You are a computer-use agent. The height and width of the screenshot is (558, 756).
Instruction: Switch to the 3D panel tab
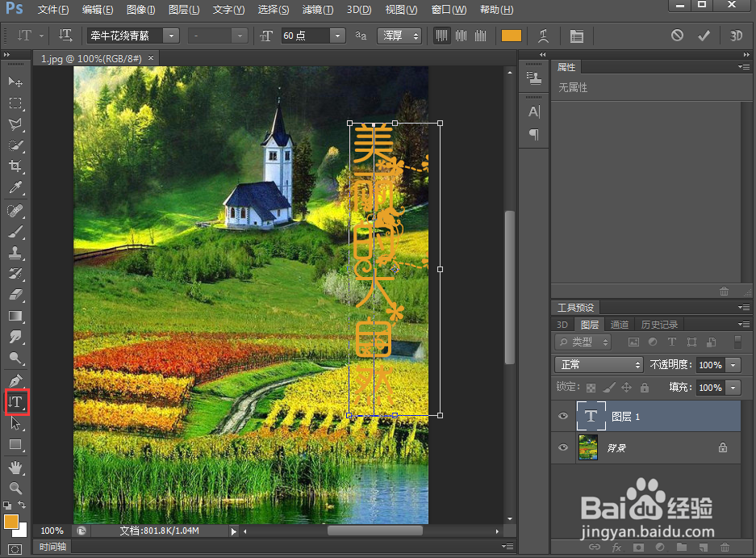pyautogui.click(x=562, y=325)
